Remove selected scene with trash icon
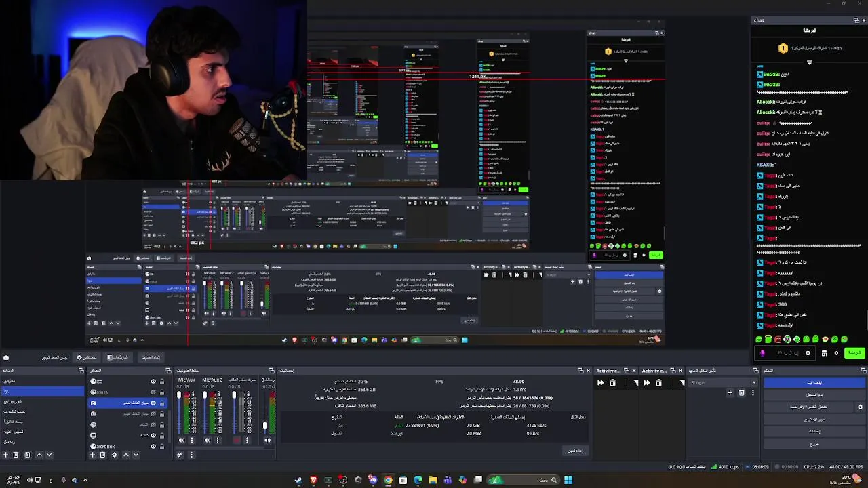The width and height of the screenshot is (868, 488). 16,455
